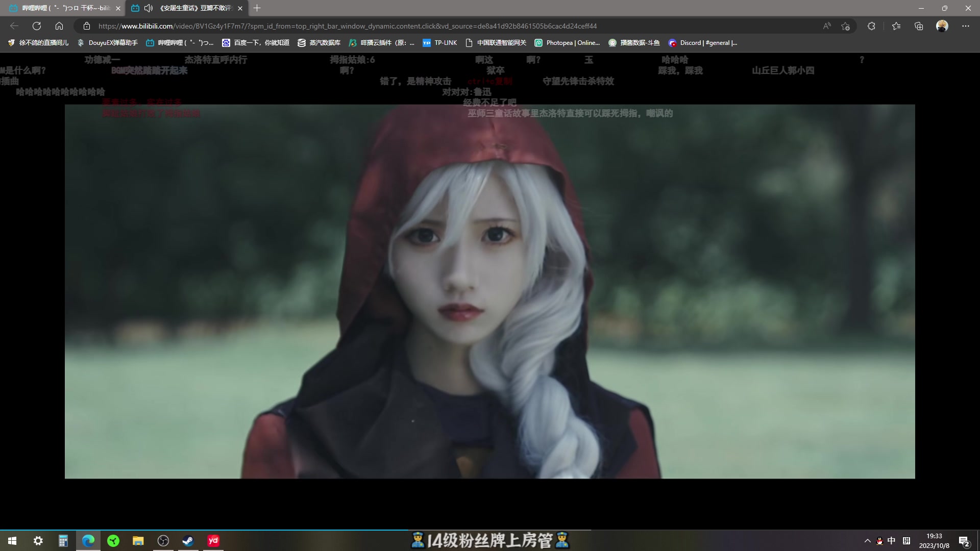Open OBS Studio from taskbar
980x551 pixels.
click(x=163, y=541)
